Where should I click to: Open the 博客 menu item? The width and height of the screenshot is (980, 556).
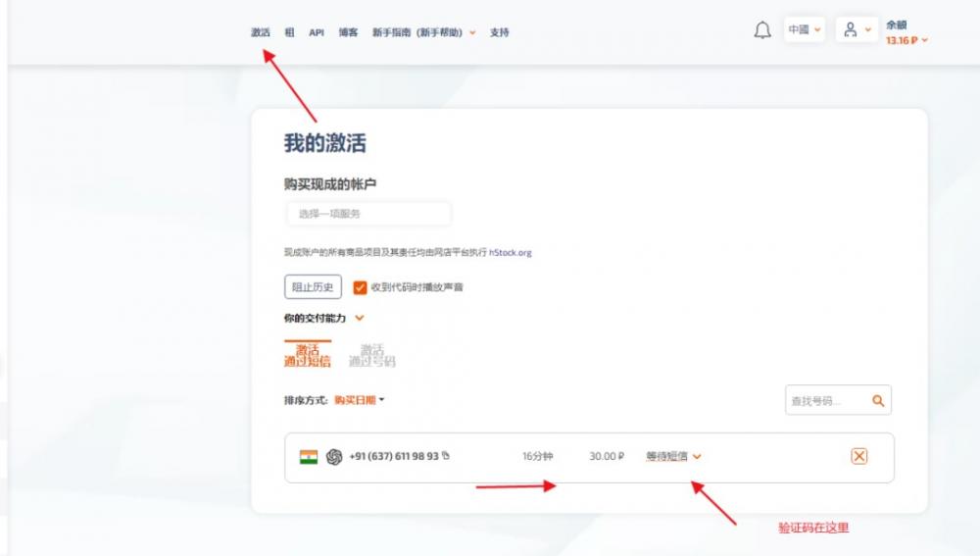pos(348,32)
